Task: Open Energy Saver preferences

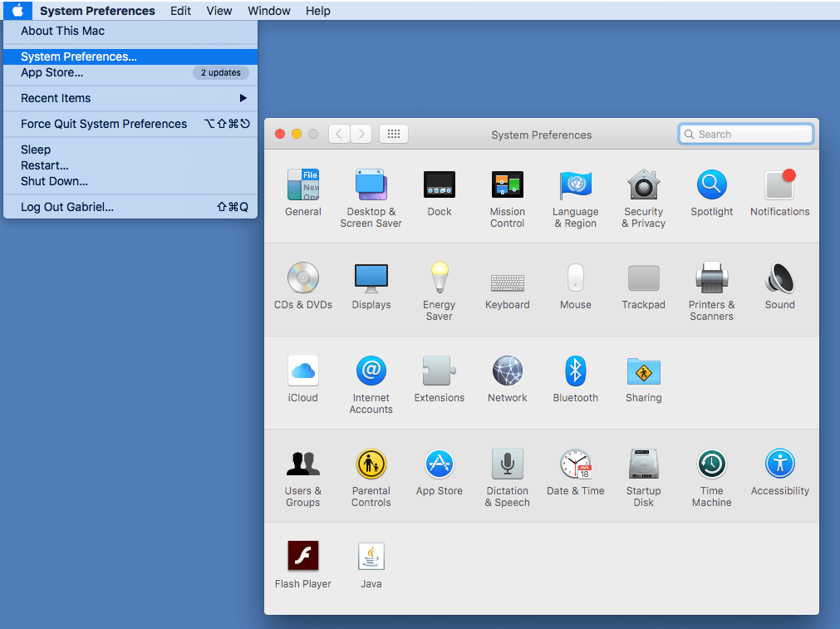Action: tap(440, 291)
